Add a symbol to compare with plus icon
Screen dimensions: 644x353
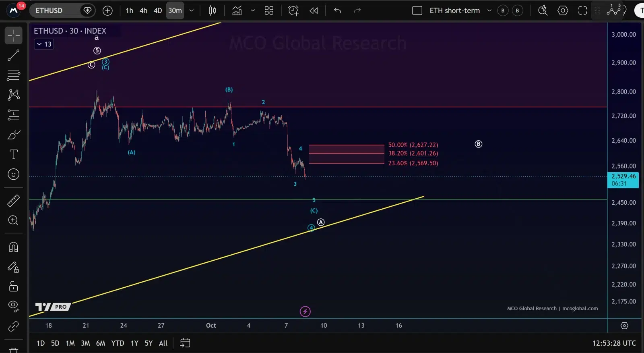[107, 10]
